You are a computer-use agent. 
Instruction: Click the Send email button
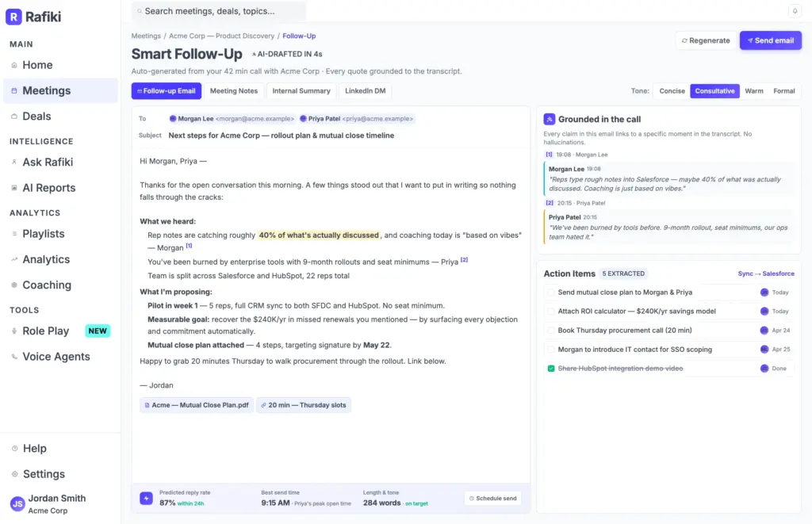coord(770,40)
